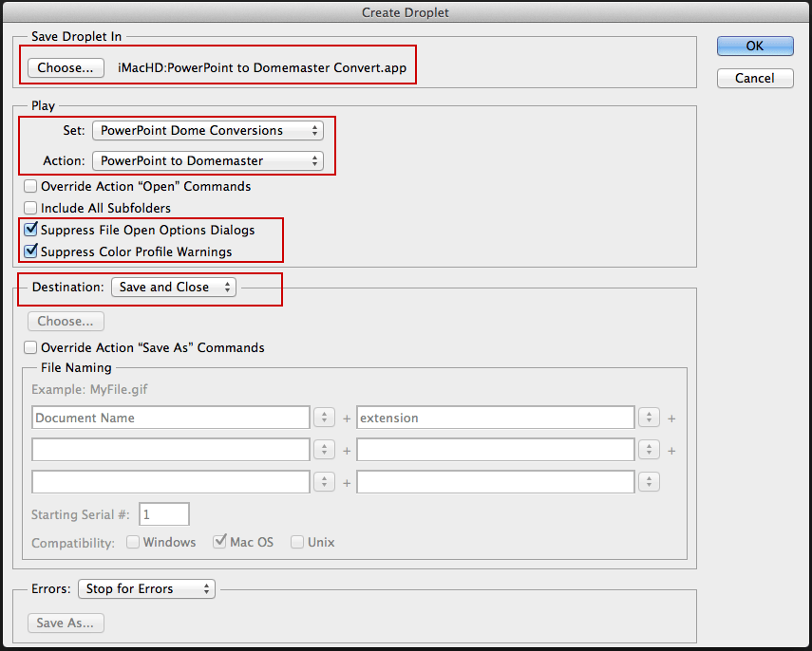Click the OK button

[x=755, y=46]
